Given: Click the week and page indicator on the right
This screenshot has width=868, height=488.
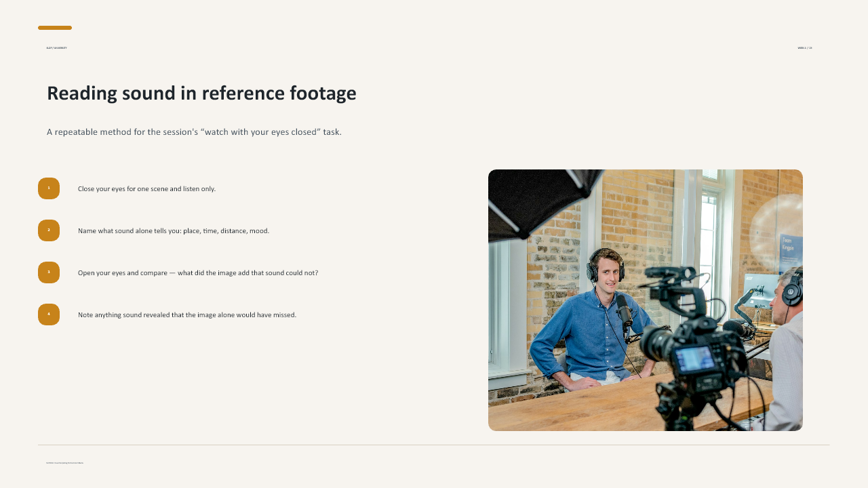Looking at the screenshot, I should [805, 48].
